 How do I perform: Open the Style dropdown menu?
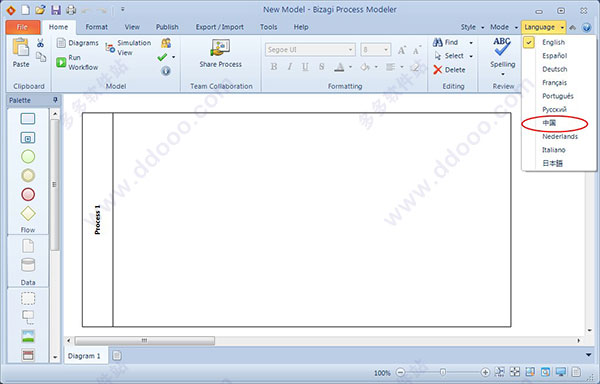click(x=472, y=27)
